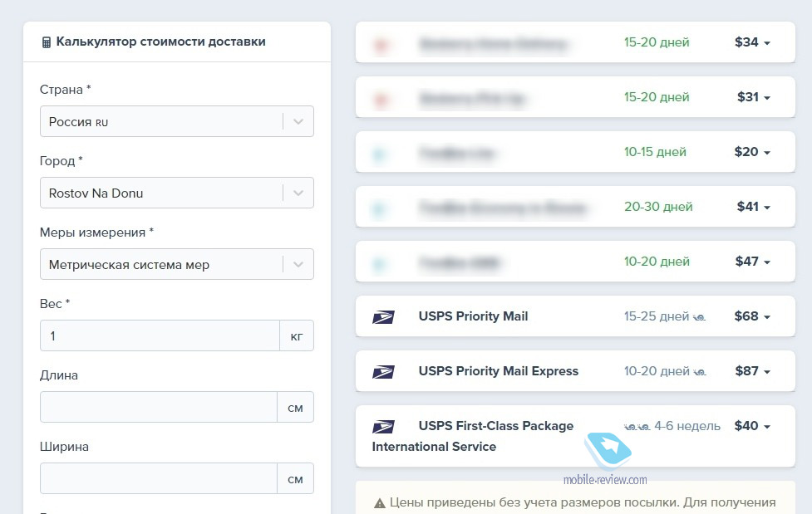812x514 pixels.
Task: Click into the Длина length field
Action: coord(159,407)
